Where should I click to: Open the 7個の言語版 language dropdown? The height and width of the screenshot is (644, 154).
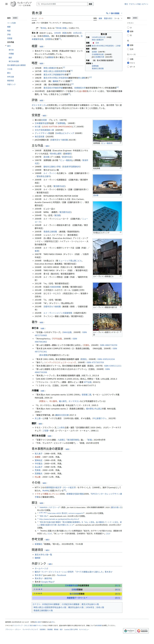pos(114,13)
